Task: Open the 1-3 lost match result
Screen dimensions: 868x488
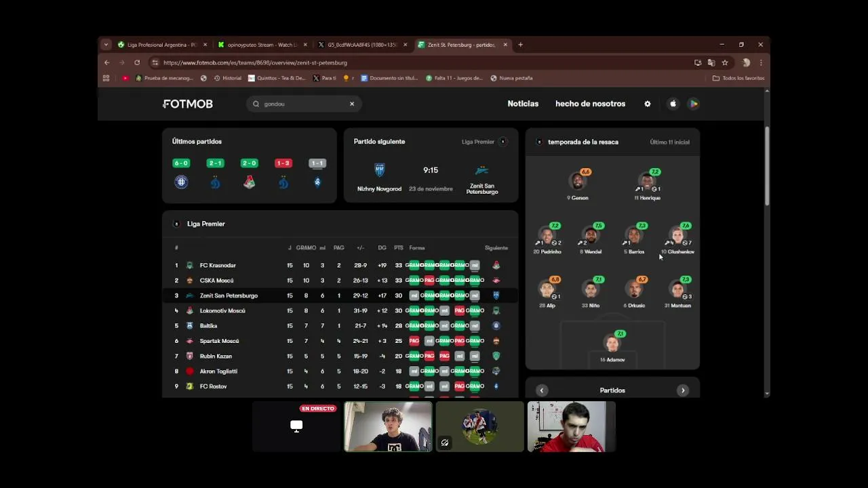Action: click(283, 163)
